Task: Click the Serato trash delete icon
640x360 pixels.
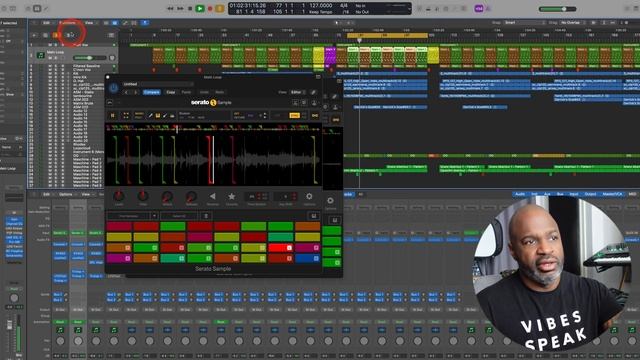Action: 206,216
